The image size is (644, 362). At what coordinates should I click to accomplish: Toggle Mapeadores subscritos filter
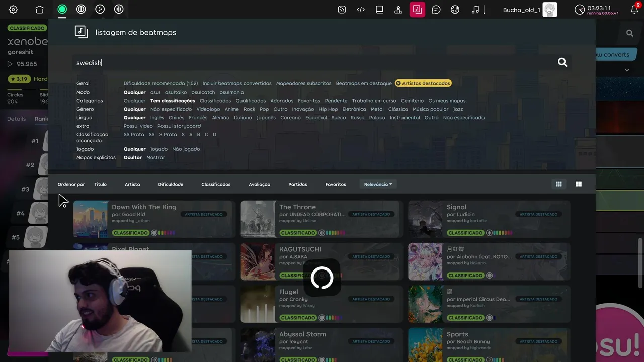coord(303,83)
